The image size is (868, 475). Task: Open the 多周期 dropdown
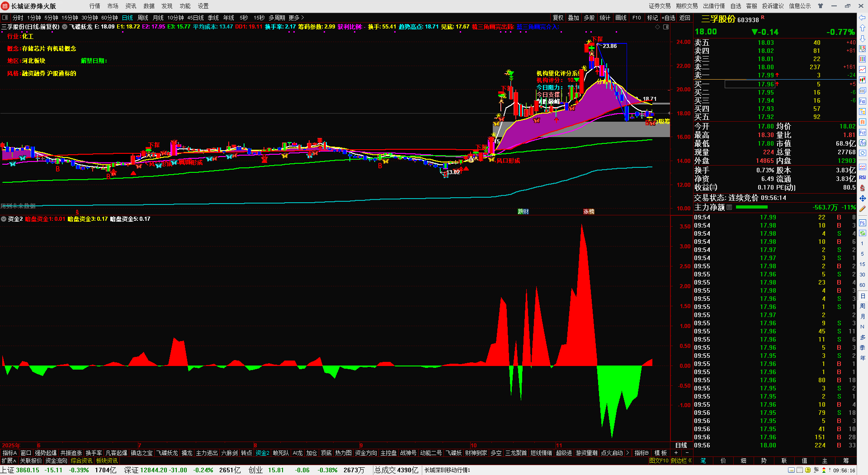(277, 18)
